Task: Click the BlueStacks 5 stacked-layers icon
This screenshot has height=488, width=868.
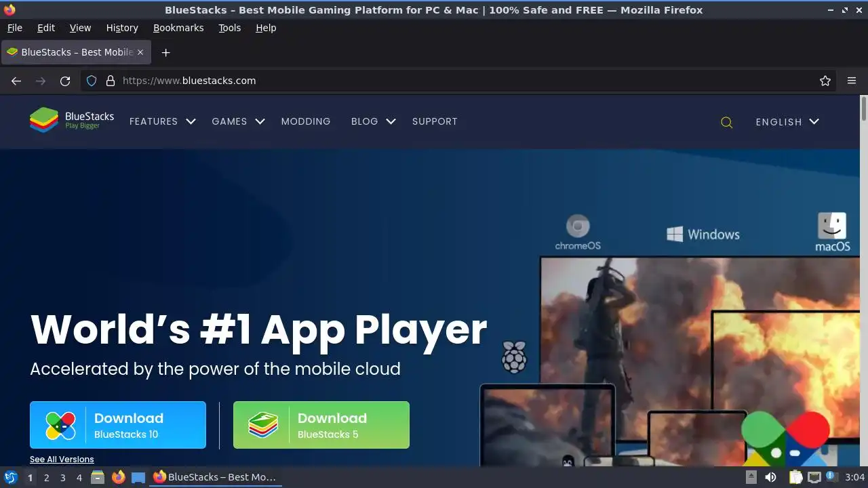Action: (263, 426)
